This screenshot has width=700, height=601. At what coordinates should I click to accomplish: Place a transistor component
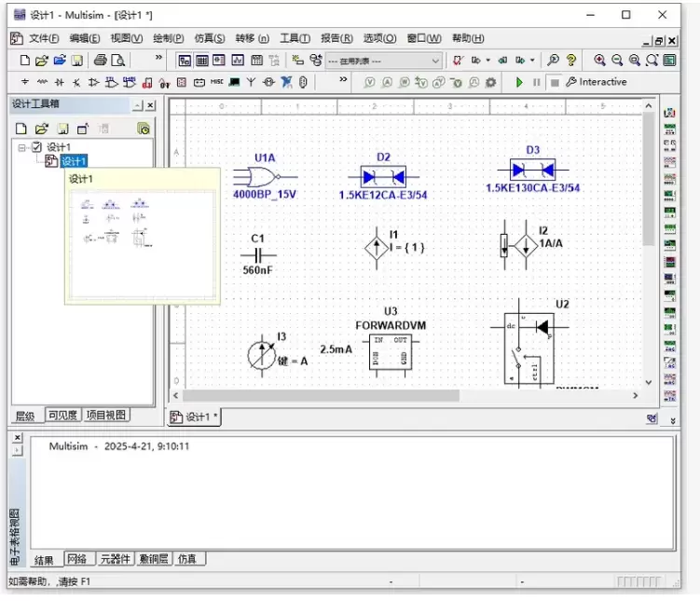click(76, 82)
